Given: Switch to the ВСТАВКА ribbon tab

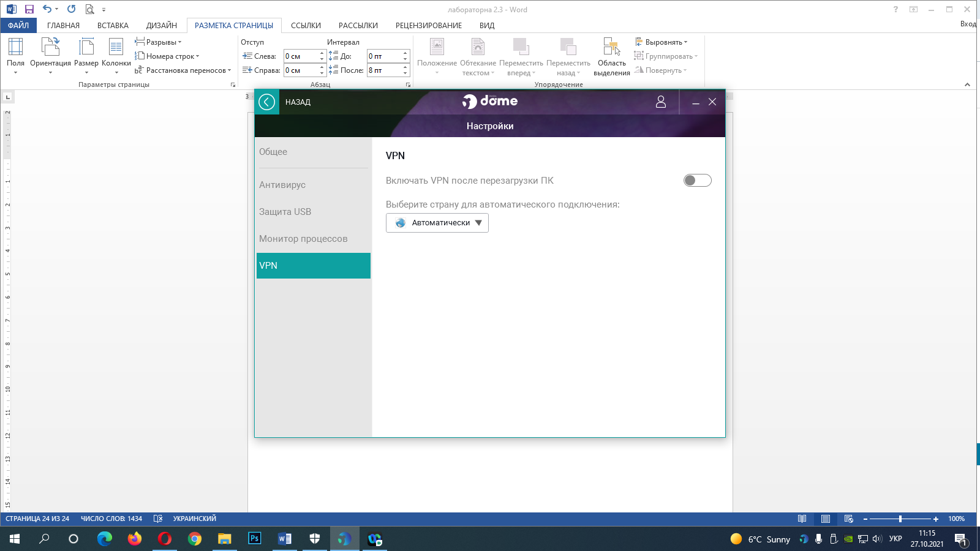Looking at the screenshot, I should 113,25.
